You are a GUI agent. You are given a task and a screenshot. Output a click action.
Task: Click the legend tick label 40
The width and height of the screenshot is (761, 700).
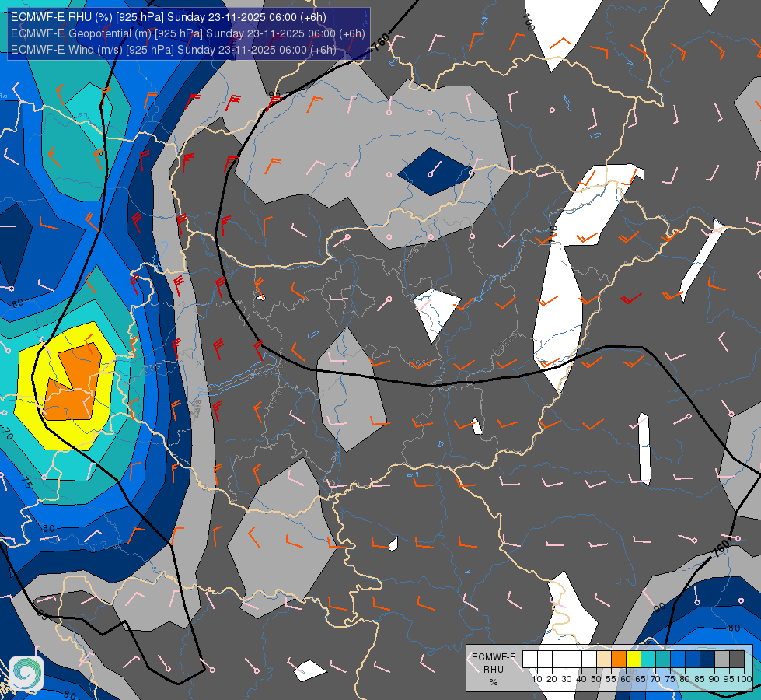(581, 679)
